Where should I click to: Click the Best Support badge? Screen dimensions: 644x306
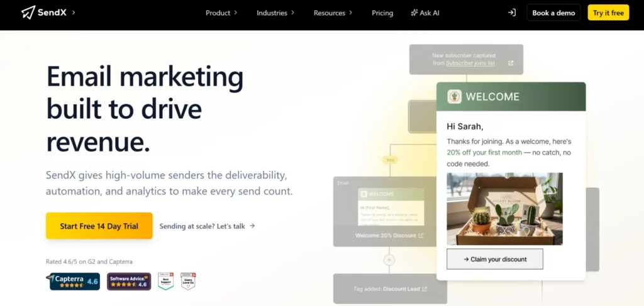[166, 281]
